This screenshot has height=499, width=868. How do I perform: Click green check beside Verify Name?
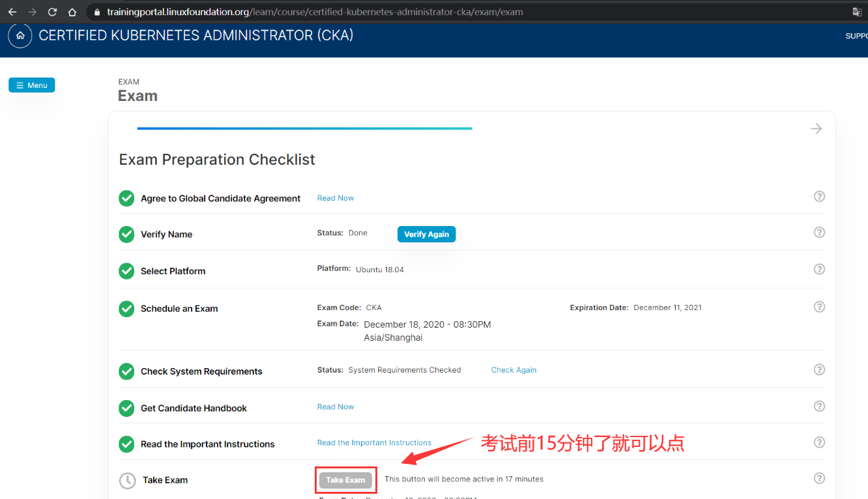(x=126, y=235)
